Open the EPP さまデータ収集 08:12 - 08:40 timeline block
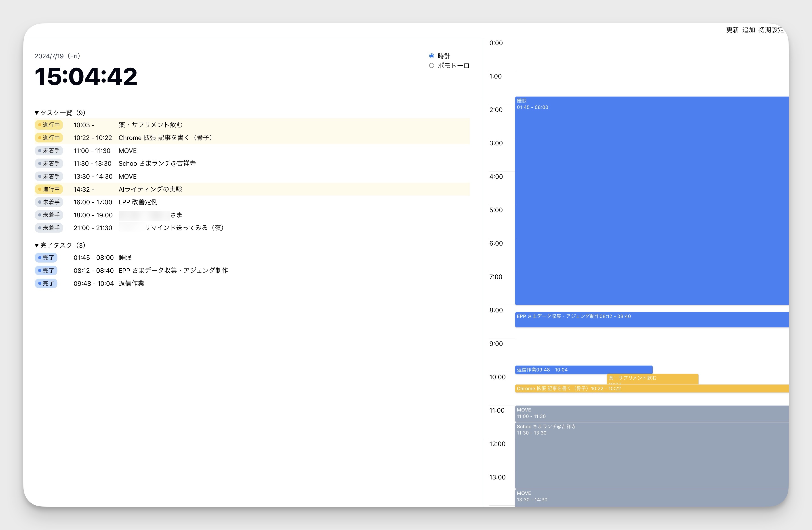 (x=652, y=320)
